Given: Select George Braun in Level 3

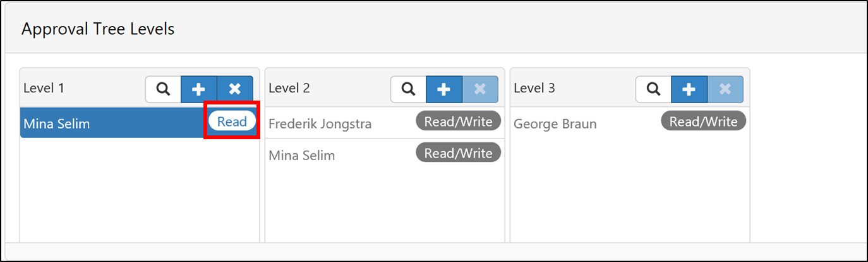Looking at the screenshot, I should [555, 123].
